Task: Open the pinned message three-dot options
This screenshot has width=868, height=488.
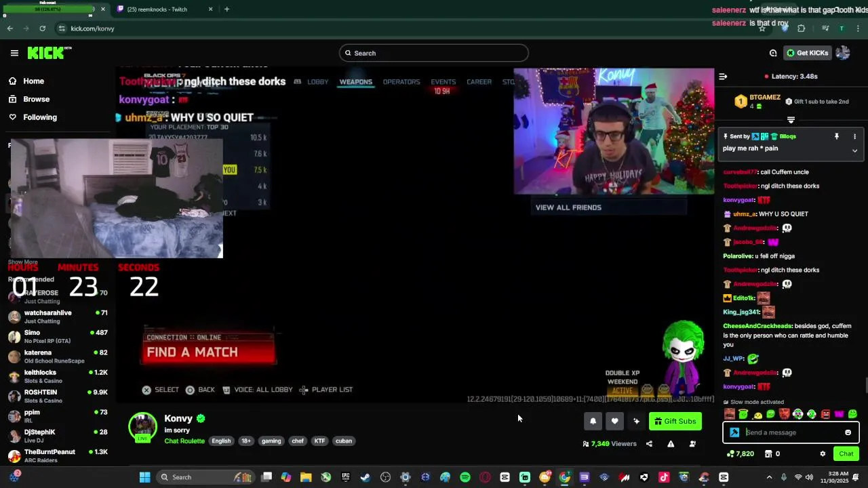Action: pyautogui.click(x=854, y=136)
